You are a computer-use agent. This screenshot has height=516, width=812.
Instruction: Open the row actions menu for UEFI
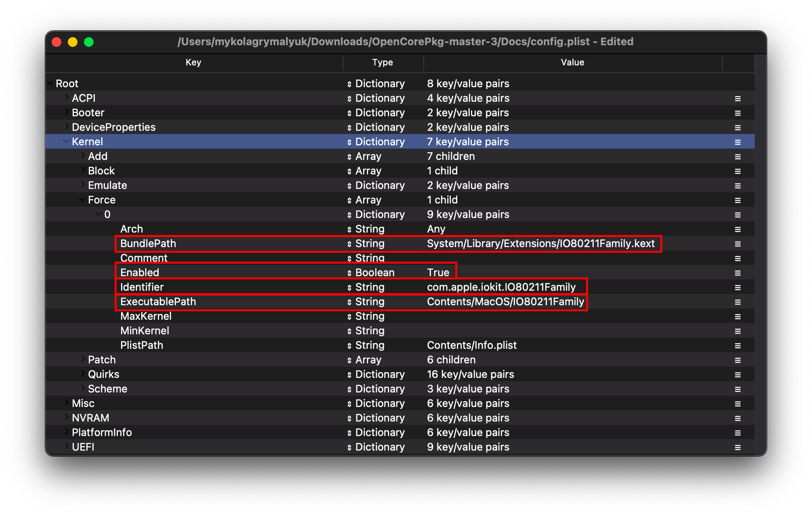[737, 447]
